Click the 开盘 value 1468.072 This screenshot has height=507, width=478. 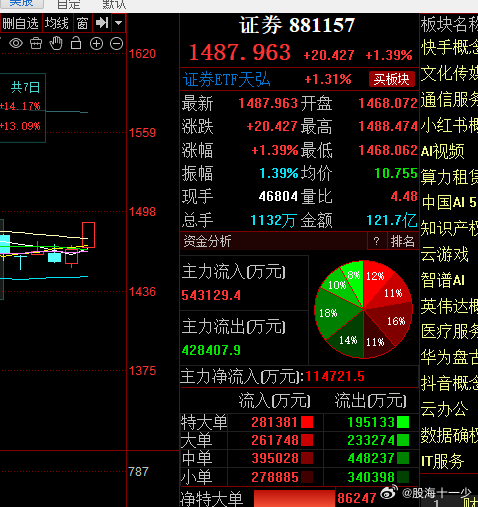[388, 103]
